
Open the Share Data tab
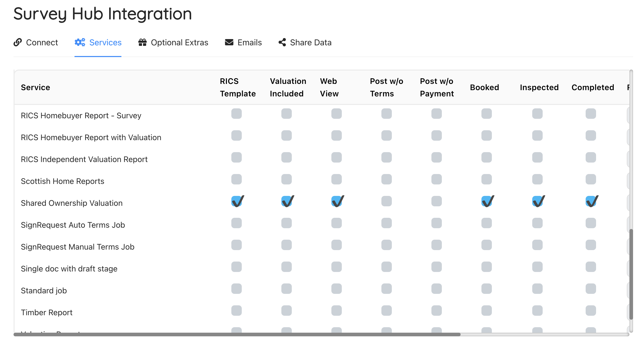tap(311, 42)
